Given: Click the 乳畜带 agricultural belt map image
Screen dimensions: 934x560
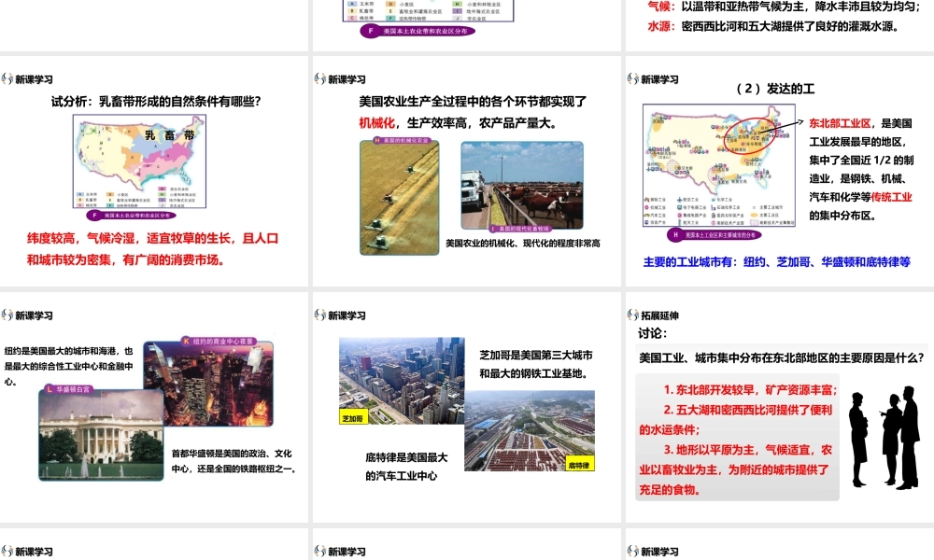Looking at the screenshot, I should (139, 161).
